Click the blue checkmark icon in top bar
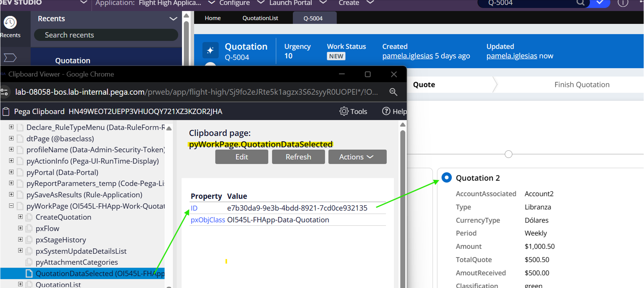Image resolution: width=644 pixels, height=288 pixels. 600,3
